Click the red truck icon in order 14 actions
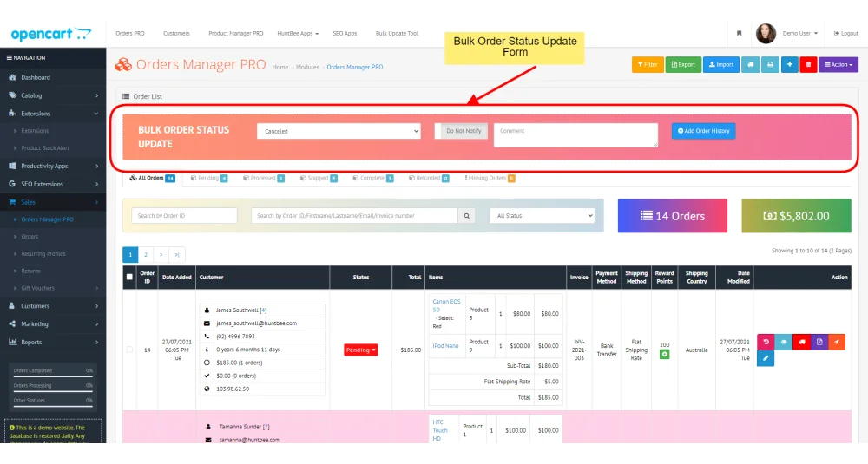 pyautogui.click(x=801, y=342)
